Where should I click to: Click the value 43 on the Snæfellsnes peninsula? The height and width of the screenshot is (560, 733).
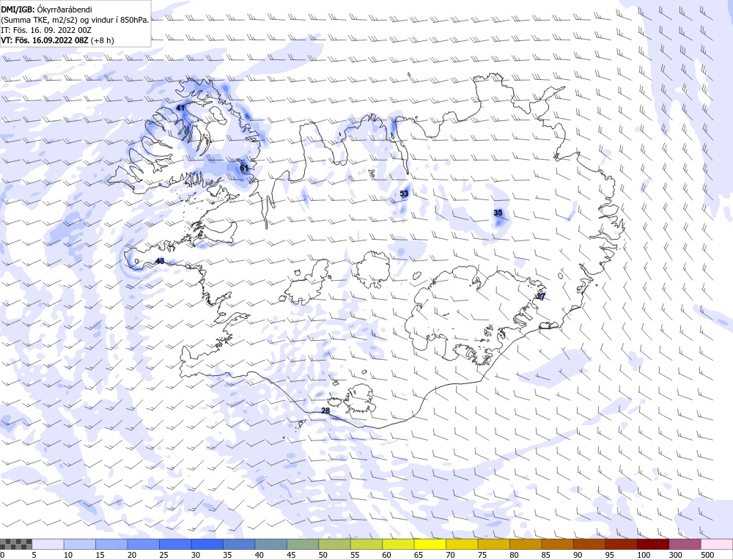click(x=160, y=261)
